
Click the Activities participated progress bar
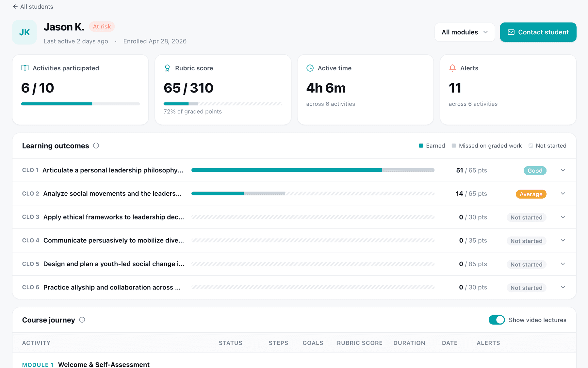80,104
